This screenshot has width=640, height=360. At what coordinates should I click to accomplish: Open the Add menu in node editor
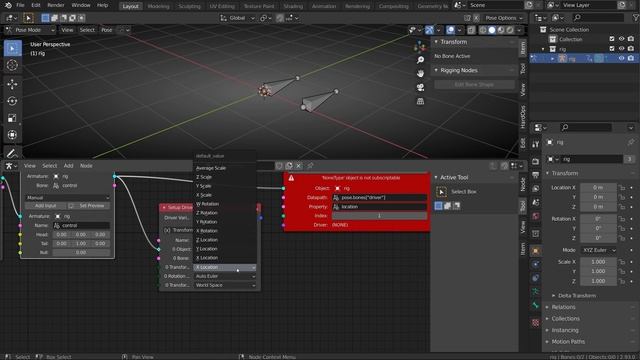click(68, 166)
